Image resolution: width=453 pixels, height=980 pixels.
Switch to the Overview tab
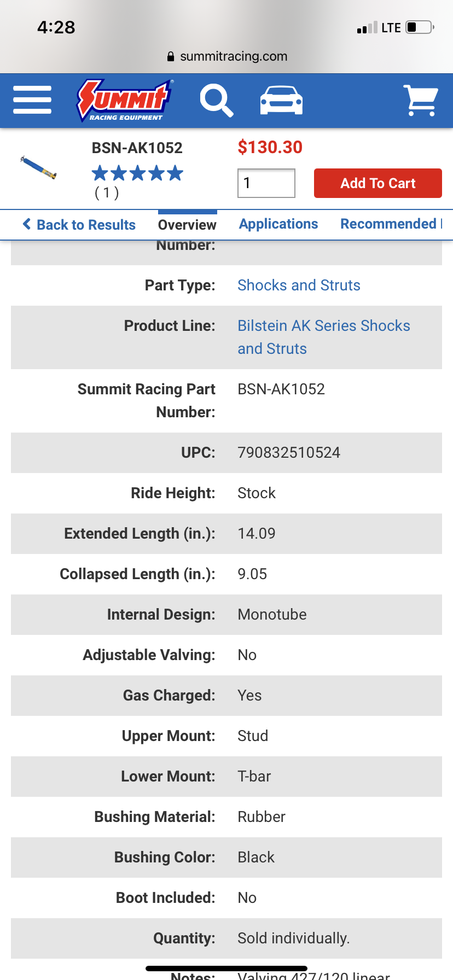tap(187, 225)
